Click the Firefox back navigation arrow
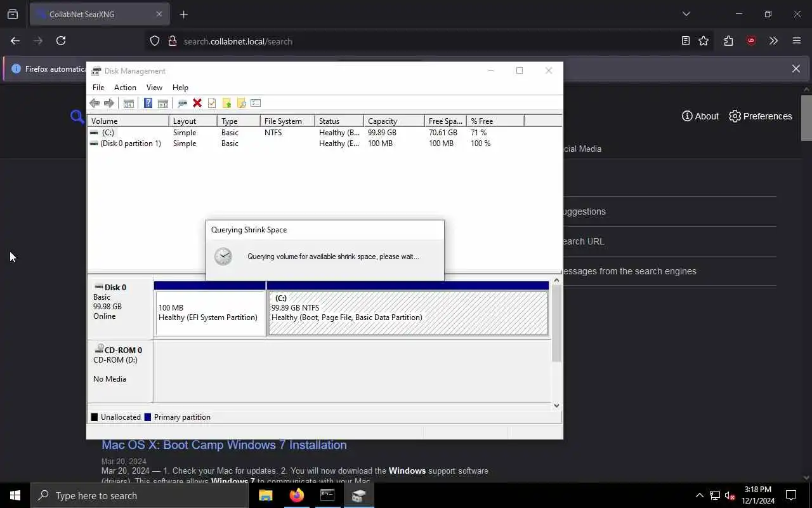This screenshot has height=508, width=812. pyautogui.click(x=15, y=41)
